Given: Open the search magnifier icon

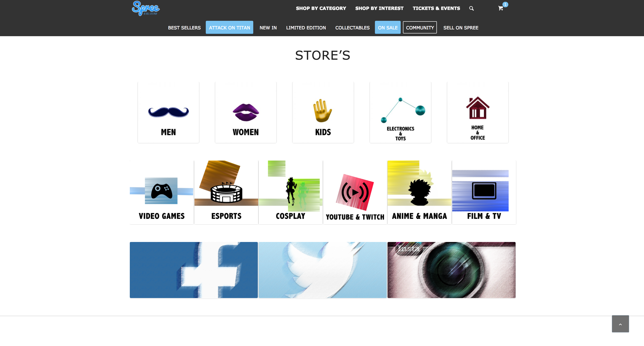Looking at the screenshot, I should click(471, 9).
